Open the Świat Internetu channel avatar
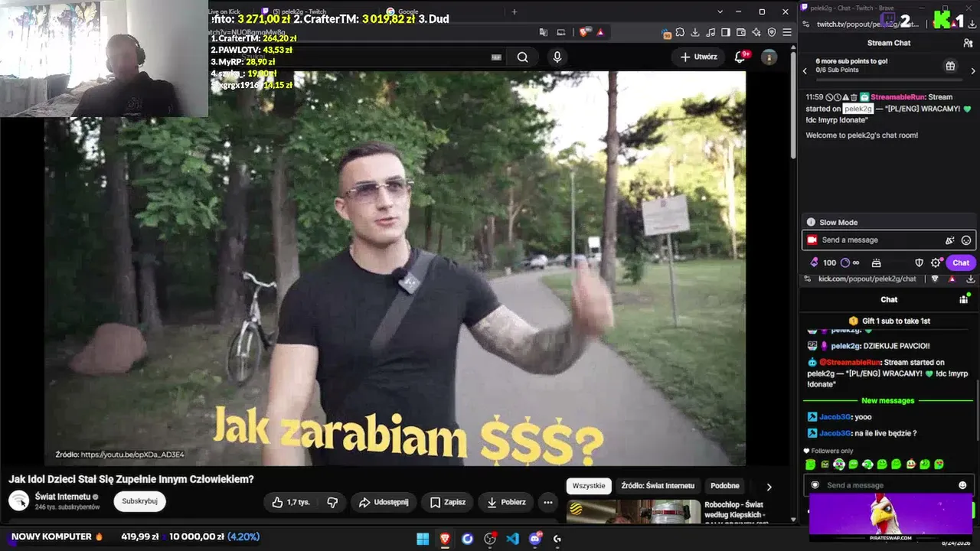 (x=18, y=500)
